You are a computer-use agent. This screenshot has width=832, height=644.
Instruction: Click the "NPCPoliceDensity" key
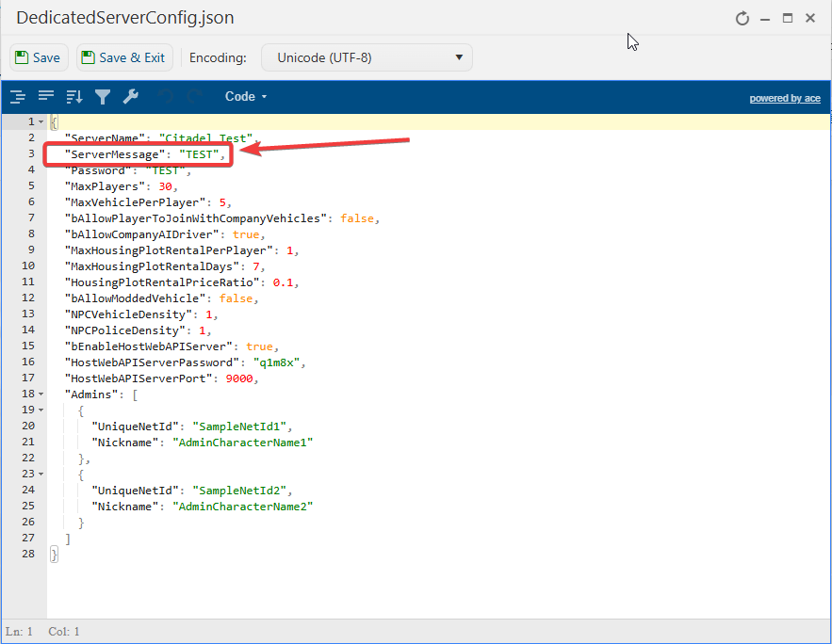[x=124, y=330]
